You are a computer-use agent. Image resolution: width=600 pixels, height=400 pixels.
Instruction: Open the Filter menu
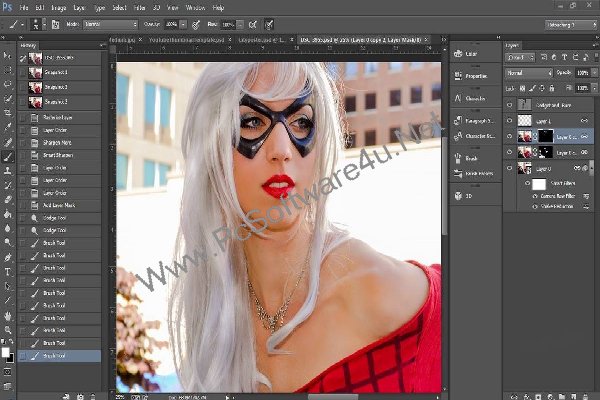(x=139, y=8)
